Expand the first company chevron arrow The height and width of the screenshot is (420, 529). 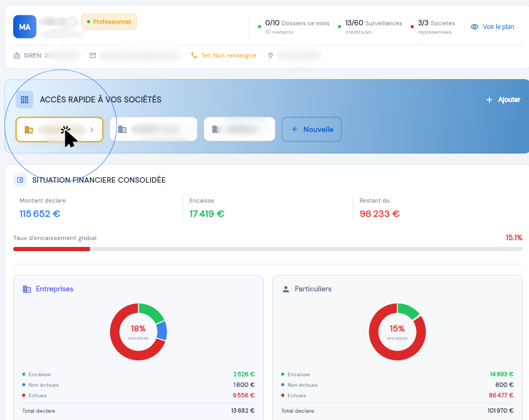coord(92,129)
